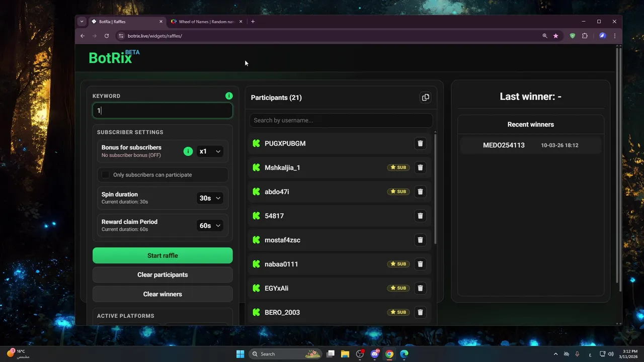The width and height of the screenshot is (644, 362).
Task: Reload the page in Chrome
Action: (107, 36)
